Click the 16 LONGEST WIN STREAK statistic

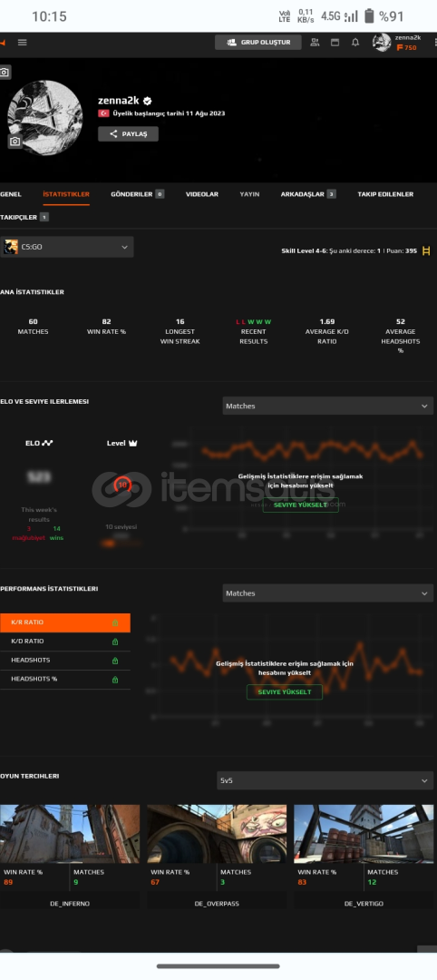click(x=180, y=331)
